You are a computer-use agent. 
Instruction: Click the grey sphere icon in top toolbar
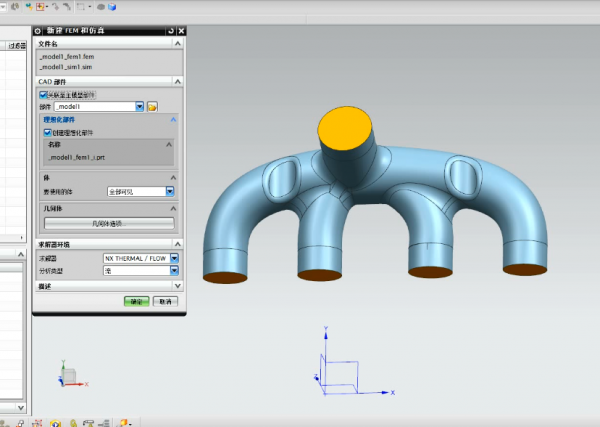[x=100, y=7]
